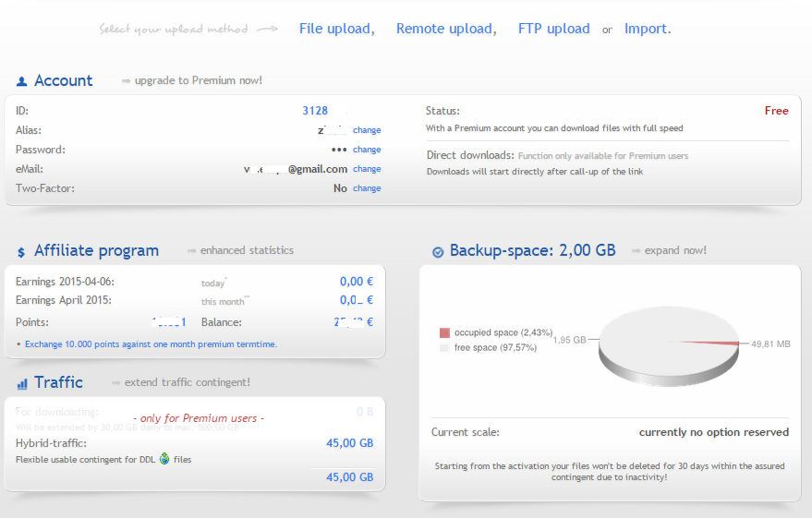The width and height of the screenshot is (812, 518).
Task: Change the account Password
Action: click(367, 150)
